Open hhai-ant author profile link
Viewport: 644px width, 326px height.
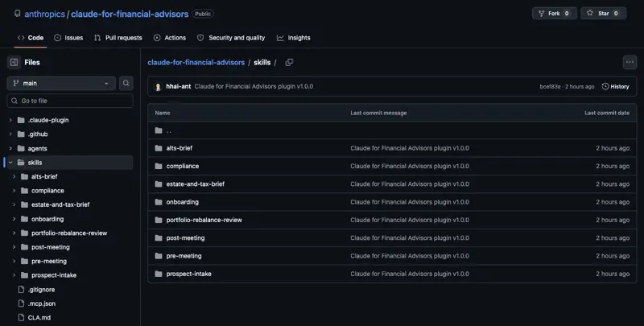pyautogui.click(x=178, y=87)
